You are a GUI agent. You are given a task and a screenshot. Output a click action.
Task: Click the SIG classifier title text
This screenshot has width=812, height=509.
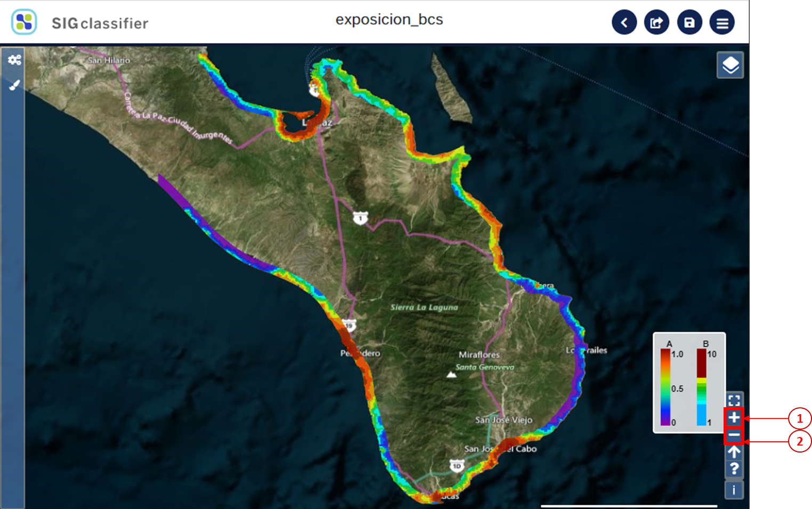[x=100, y=23]
